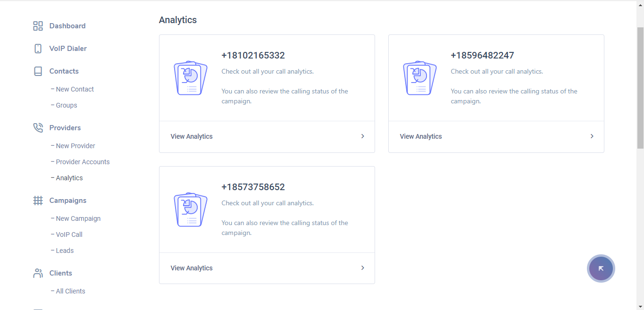Open the Dashboard sidebar entry
The width and height of the screenshot is (644, 310).
click(67, 26)
